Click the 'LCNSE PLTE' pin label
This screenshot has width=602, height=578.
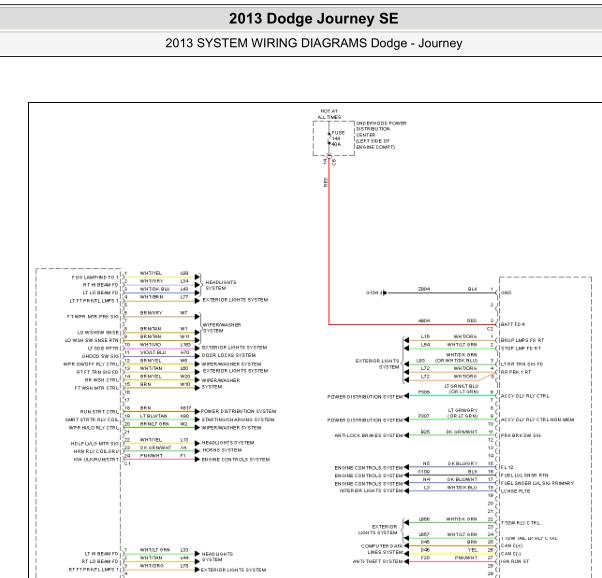point(515,491)
